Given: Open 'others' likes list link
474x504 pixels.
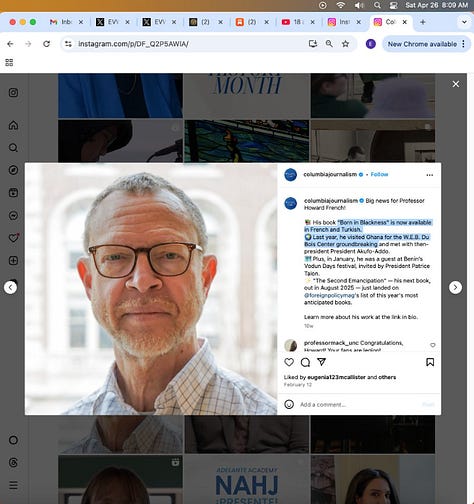Looking at the screenshot, I should 387,377.
